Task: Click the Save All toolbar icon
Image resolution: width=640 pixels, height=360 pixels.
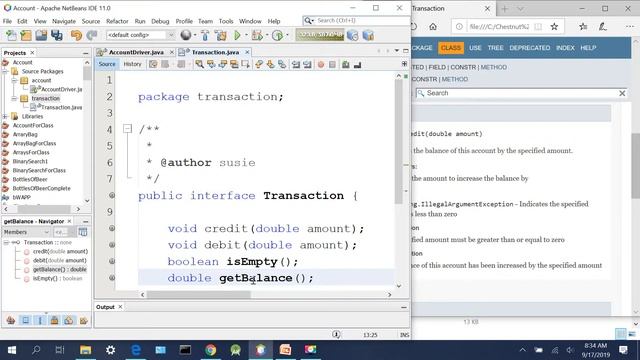Action: [x=57, y=36]
